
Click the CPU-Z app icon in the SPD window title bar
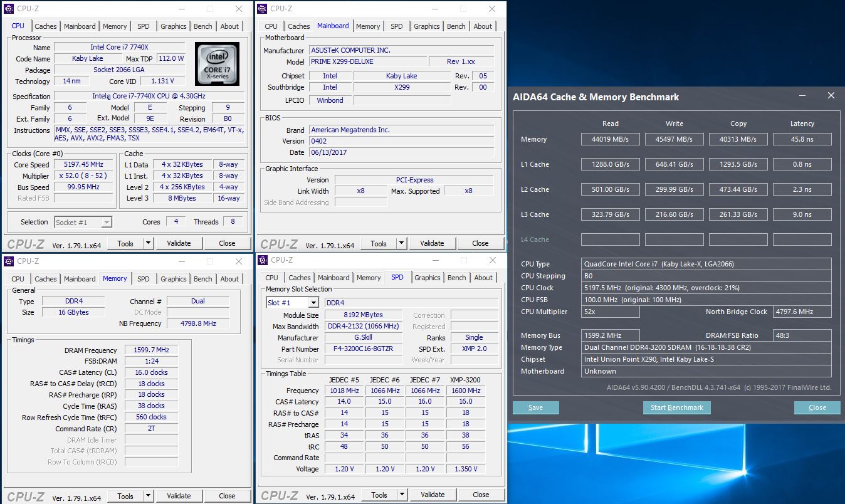(263, 260)
